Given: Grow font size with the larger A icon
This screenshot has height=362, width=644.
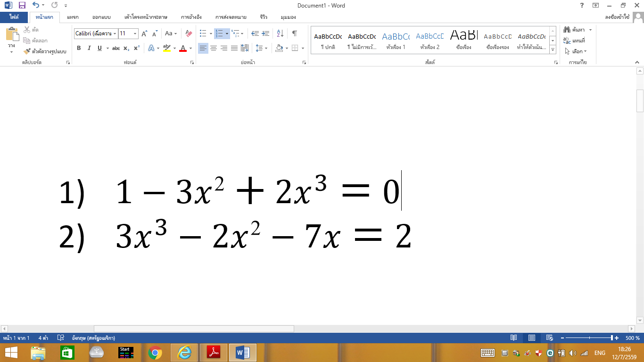Looking at the screenshot, I should click(x=145, y=33).
